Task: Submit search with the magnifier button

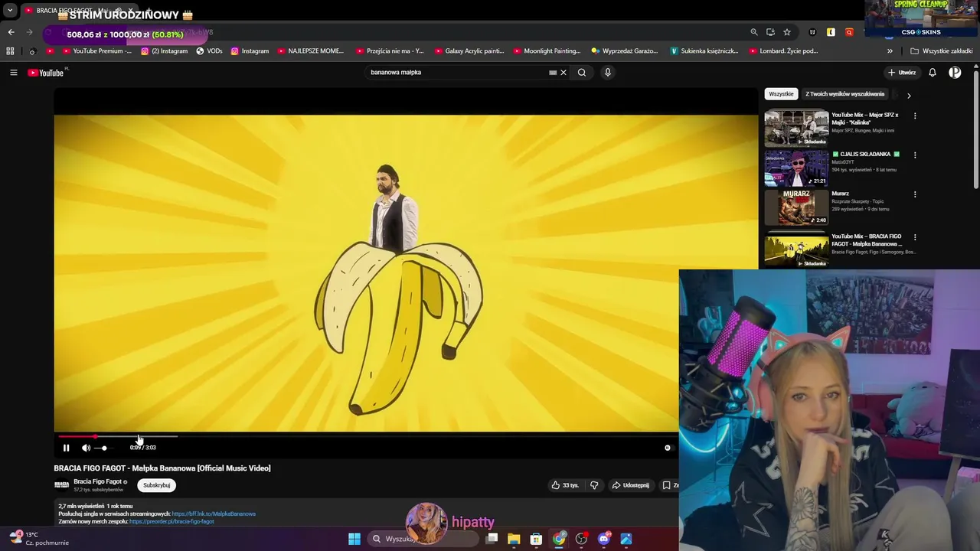Action: pos(582,73)
